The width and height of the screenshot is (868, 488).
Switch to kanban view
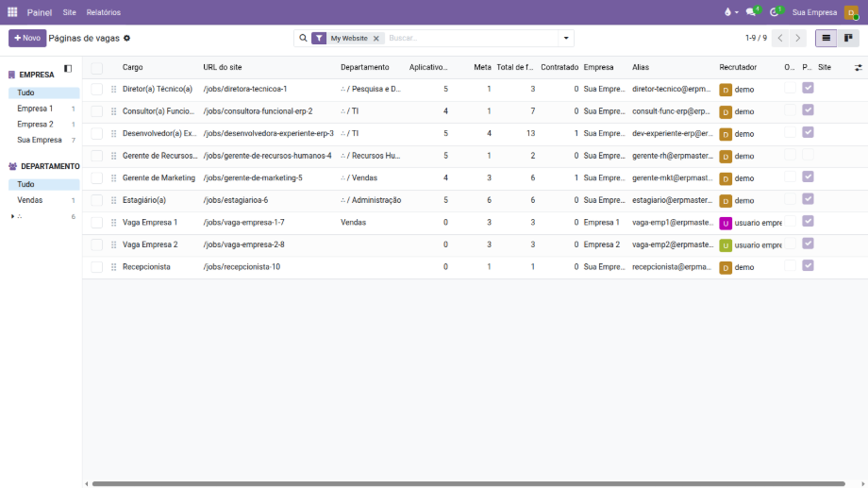point(849,39)
